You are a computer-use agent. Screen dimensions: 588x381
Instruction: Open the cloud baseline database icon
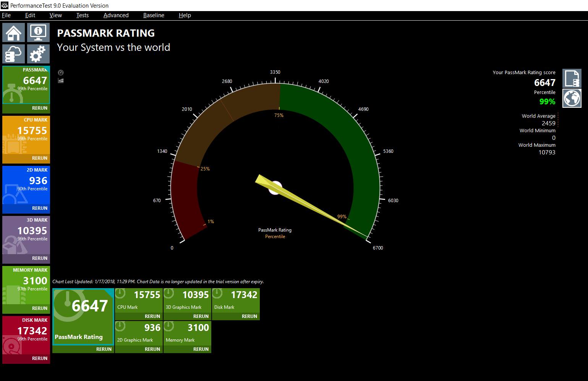click(13, 54)
